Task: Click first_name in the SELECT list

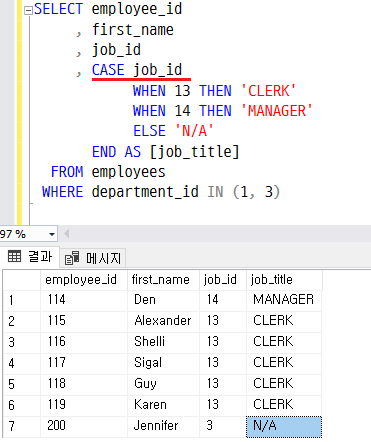Action: tap(133, 30)
